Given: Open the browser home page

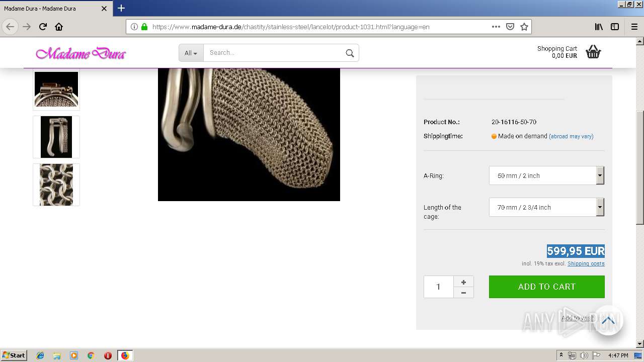Looking at the screenshot, I should pyautogui.click(x=59, y=27).
